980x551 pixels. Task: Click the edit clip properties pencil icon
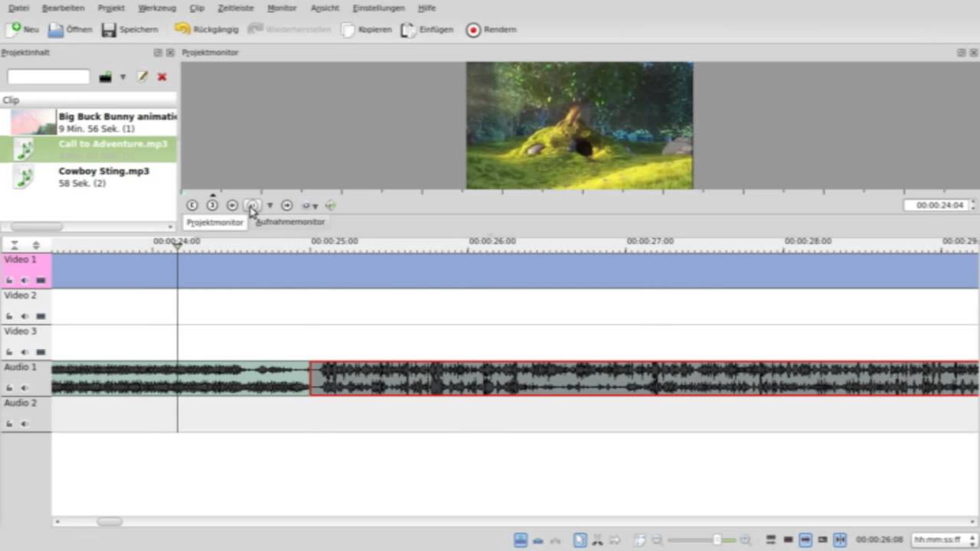coord(142,77)
